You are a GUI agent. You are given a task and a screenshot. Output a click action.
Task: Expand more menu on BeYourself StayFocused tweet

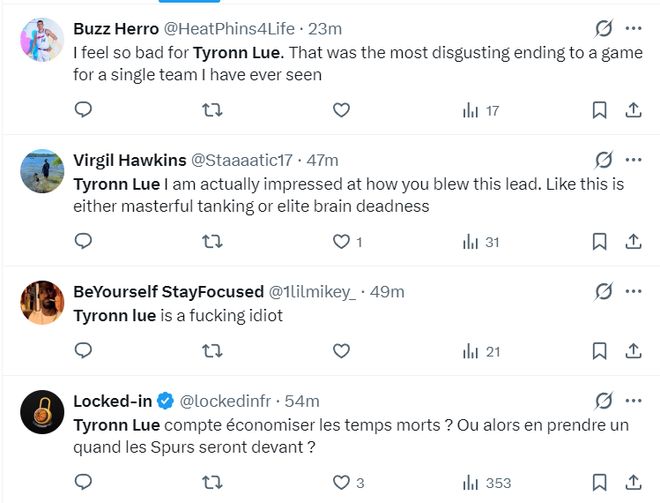coord(634,291)
